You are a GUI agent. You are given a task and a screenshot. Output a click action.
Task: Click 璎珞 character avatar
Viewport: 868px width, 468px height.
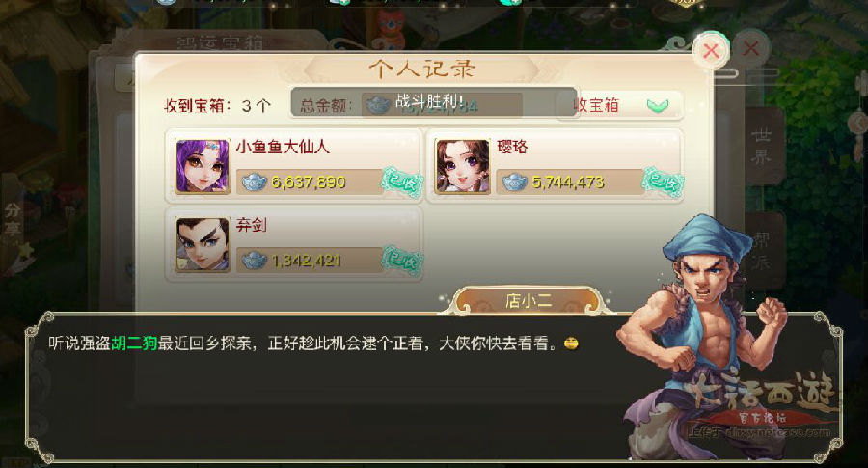tap(463, 166)
